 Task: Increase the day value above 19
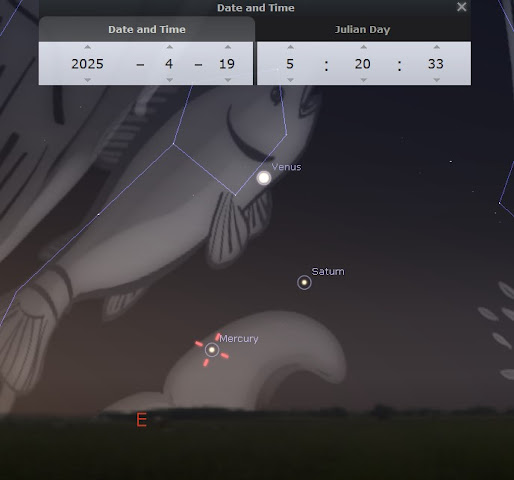tap(228, 47)
